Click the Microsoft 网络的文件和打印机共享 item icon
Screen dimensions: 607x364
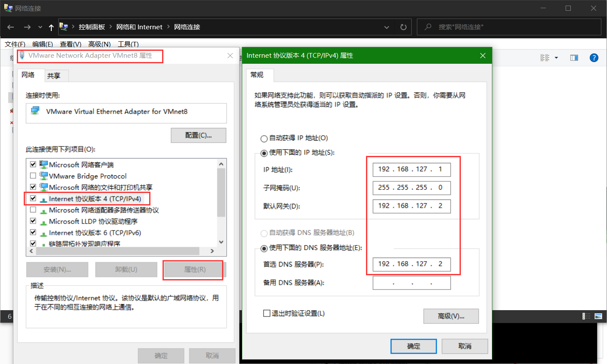tap(44, 187)
